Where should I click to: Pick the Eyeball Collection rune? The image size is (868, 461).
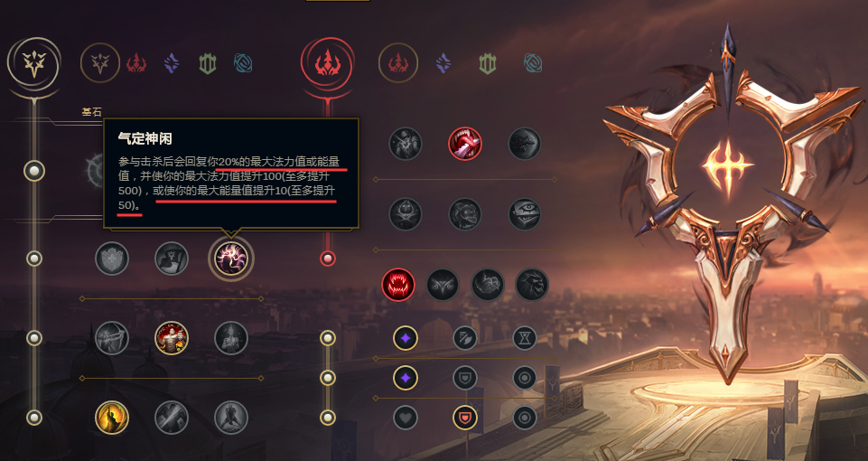tap(524, 214)
